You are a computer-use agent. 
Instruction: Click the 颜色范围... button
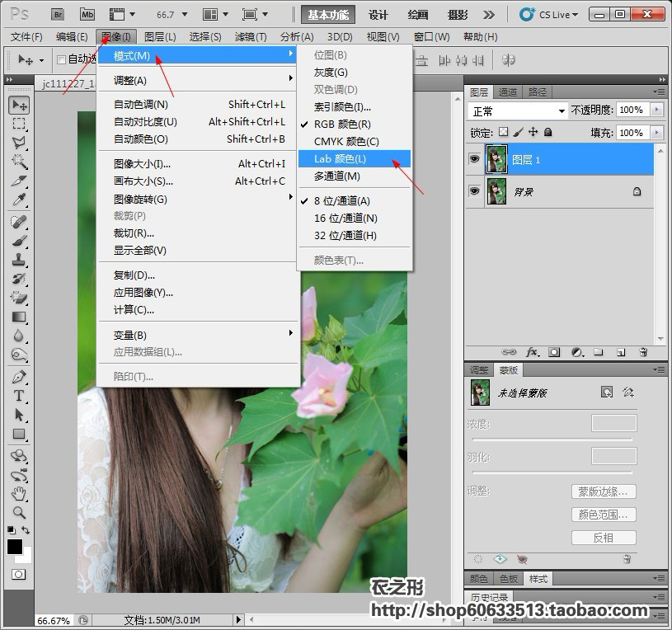pos(604,515)
